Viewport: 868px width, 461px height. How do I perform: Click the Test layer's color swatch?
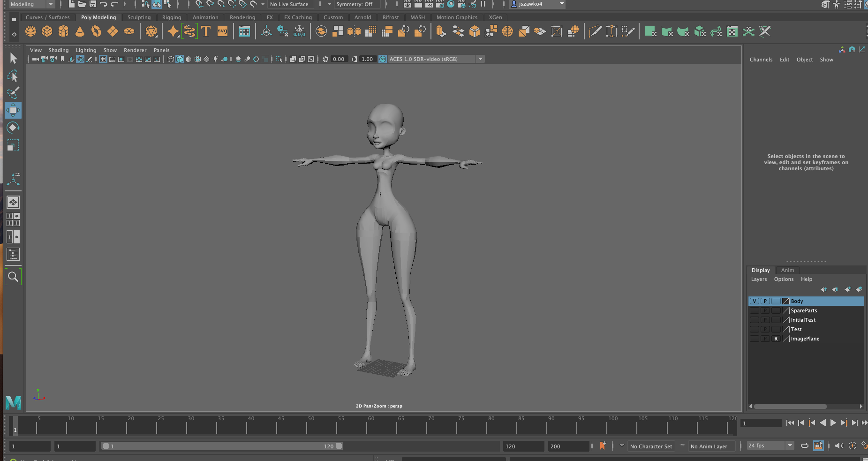pos(786,329)
